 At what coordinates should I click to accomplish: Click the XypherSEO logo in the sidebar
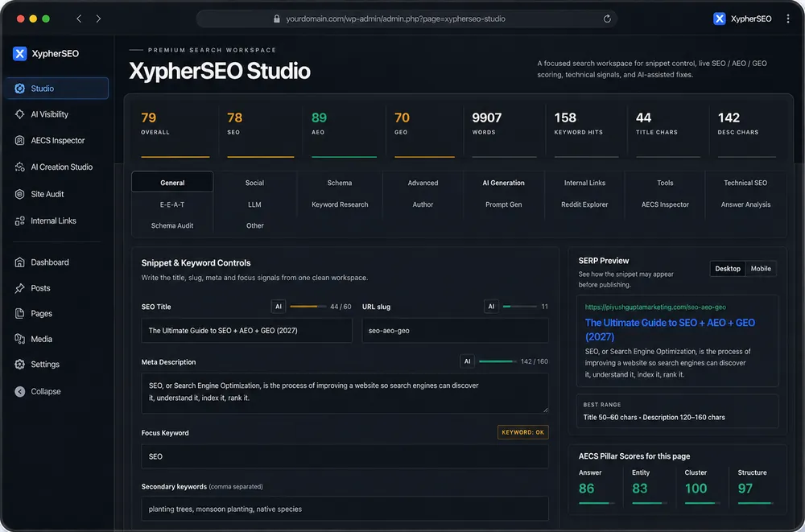[19, 53]
